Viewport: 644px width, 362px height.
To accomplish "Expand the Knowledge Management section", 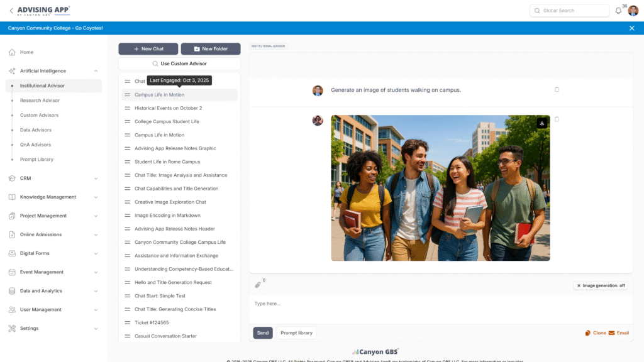I will pyautogui.click(x=96, y=197).
